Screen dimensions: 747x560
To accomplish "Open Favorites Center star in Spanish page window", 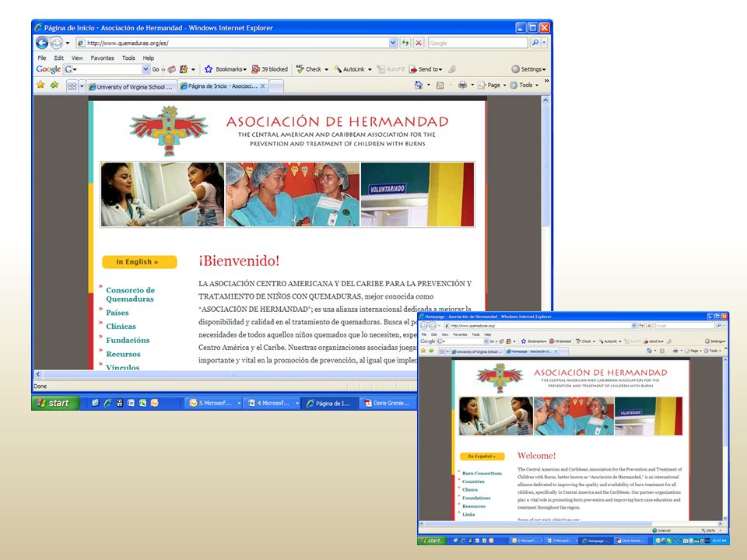I will (x=40, y=85).
